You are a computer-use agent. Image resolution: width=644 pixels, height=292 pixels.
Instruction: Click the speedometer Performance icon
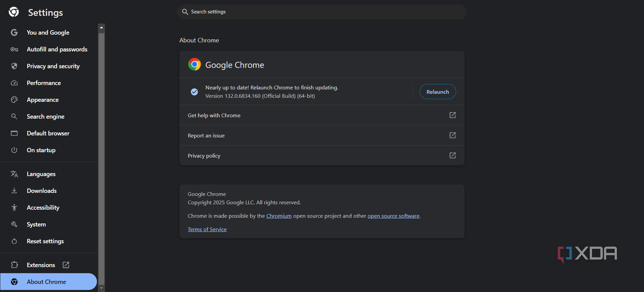[x=14, y=83]
